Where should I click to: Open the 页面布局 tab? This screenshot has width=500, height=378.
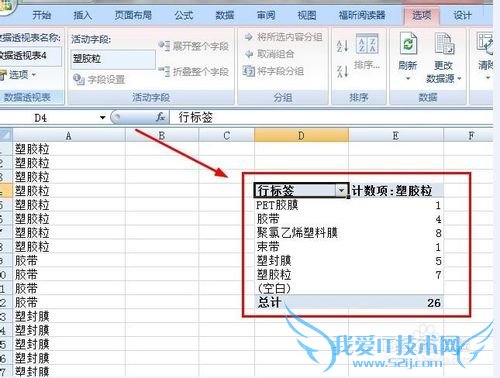tap(133, 15)
